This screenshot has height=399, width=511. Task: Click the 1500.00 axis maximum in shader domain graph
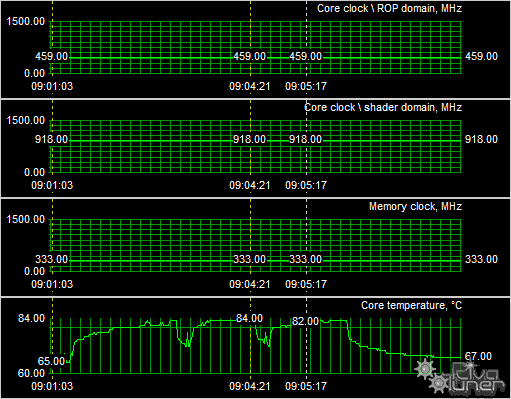[26, 120]
